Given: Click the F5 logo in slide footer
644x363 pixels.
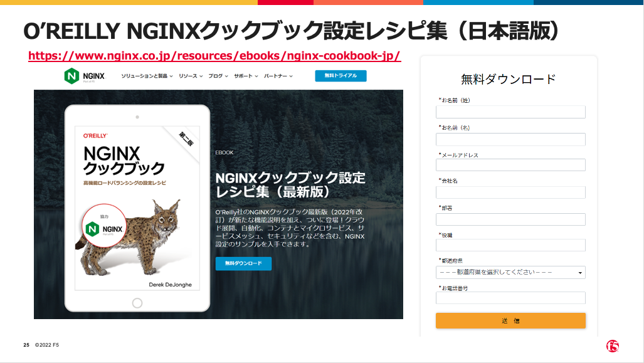Looking at the screenshot, I should (x=613, y=346).
